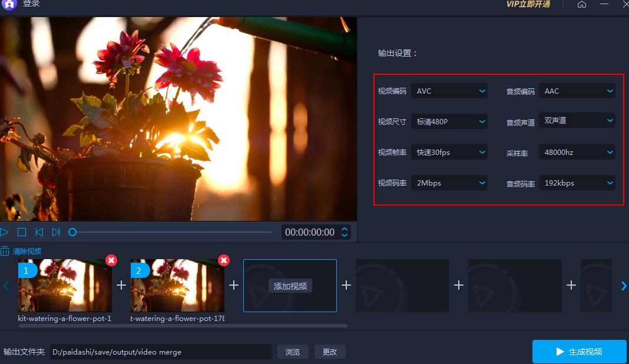The height and width of the screenshot is (364, 629).
Task: Click the 添加视频 add video button
Action: pos(290,286)
